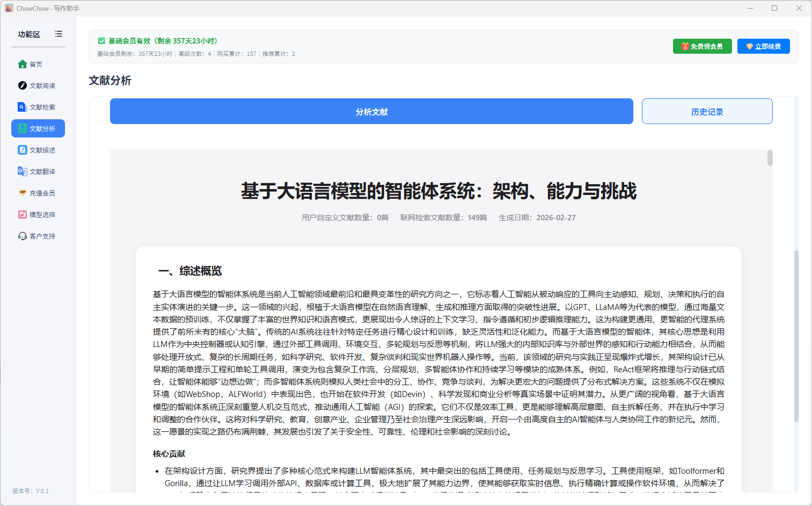Toggle the sidebar collapse list icon

coord(58,34)
